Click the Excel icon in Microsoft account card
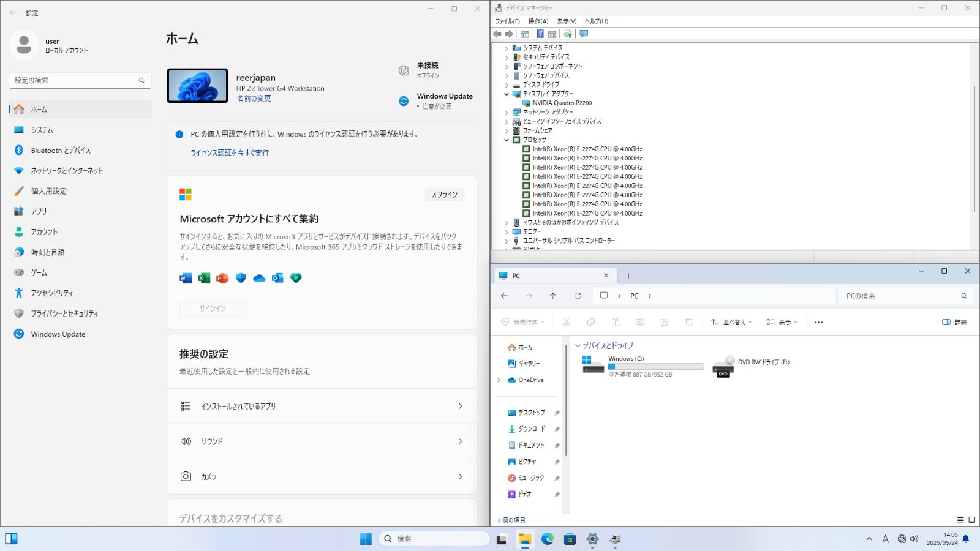The image size is (980, 551). pos(204,278)
